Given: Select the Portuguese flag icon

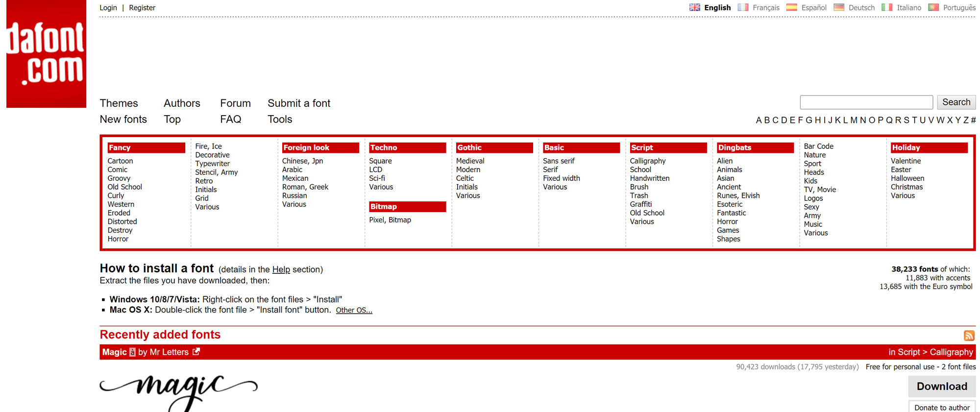Looking at the screenshot, I should click(933, 7).
